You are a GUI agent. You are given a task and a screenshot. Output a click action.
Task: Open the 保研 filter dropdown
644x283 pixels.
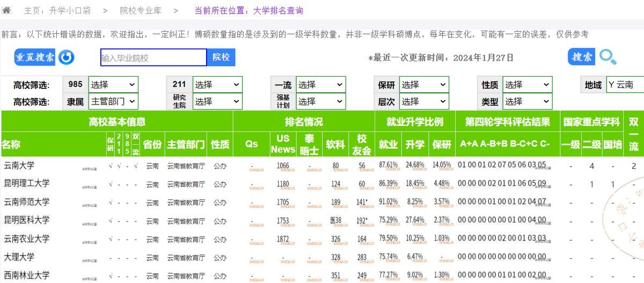coord(423,85)
